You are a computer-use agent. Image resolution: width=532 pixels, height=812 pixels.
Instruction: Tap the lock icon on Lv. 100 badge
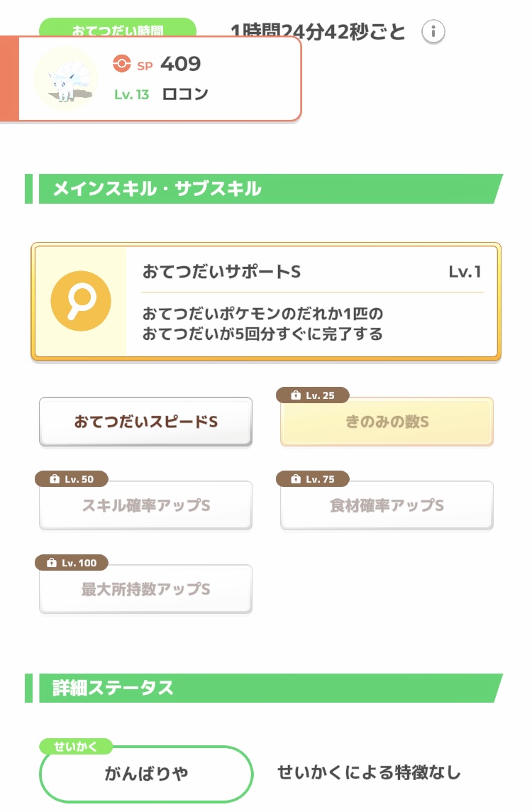coord(52,563)
